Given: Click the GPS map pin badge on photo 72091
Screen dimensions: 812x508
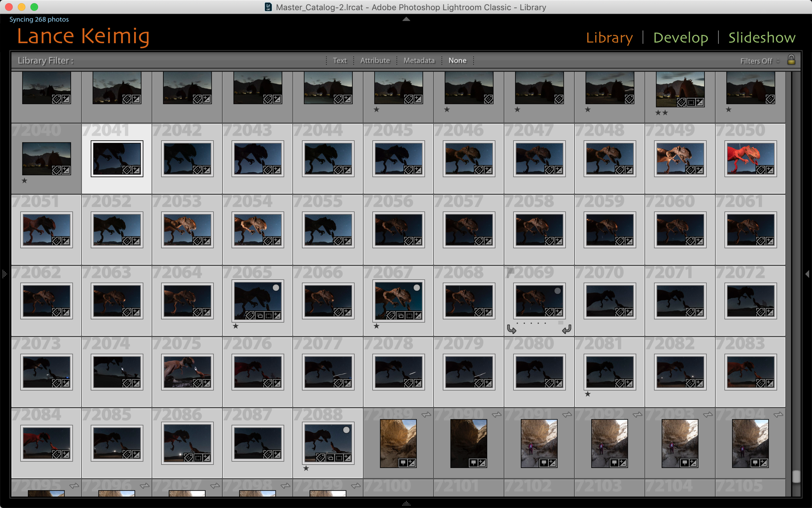Looking at the screenshot, I should pos(544,463).
